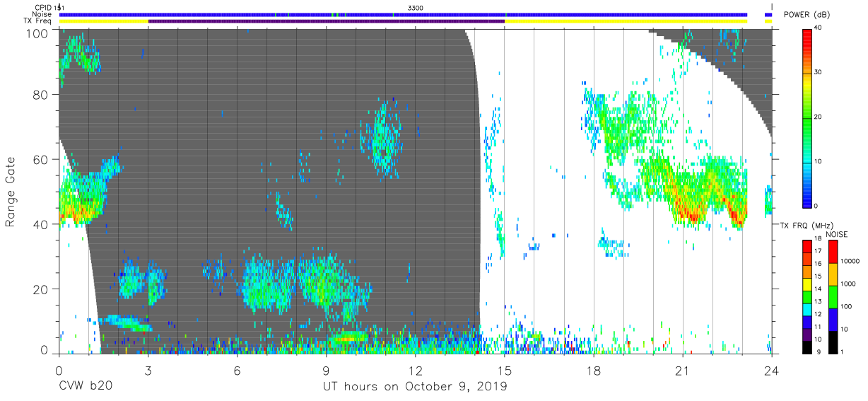Click the 'Range Gate' y-axis label
868x401 pixels.
(x=11, y=192)
